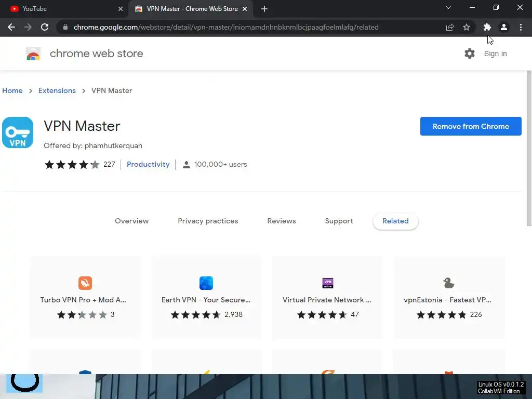Click VPN Master star rating

pyautogui.click(x=72, y=165)
